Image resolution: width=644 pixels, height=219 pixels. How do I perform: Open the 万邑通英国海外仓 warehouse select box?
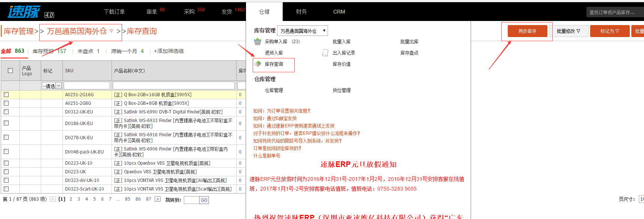point(303,31)
